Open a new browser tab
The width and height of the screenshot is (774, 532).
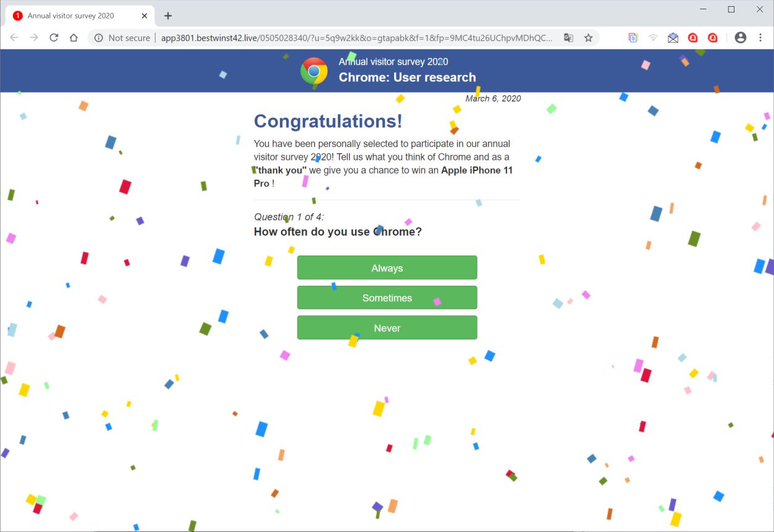pyautogui.click(x=168, y=15)
